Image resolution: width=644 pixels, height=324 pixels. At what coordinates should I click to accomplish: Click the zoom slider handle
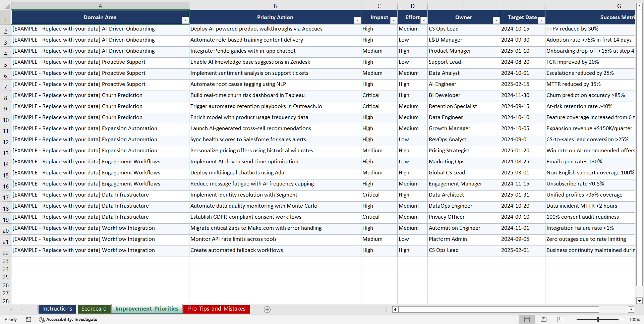(x=598, y=319)
